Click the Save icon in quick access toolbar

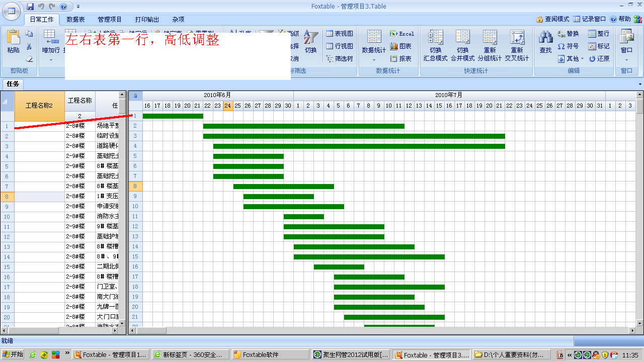click(30, 7)
